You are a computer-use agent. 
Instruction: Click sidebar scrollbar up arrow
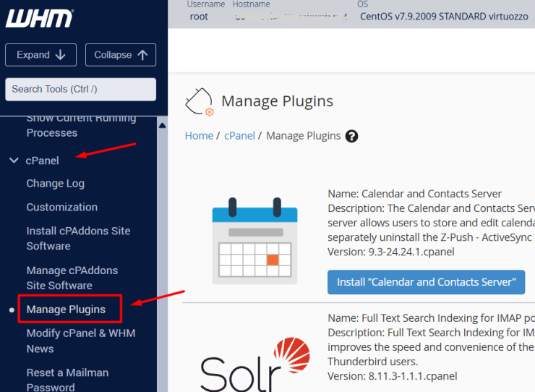[163, 126]
